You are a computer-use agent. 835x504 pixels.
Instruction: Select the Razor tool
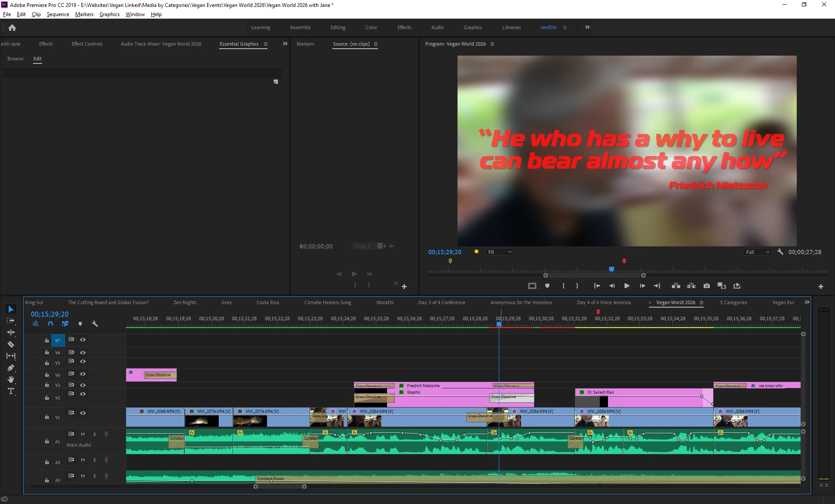11,344
